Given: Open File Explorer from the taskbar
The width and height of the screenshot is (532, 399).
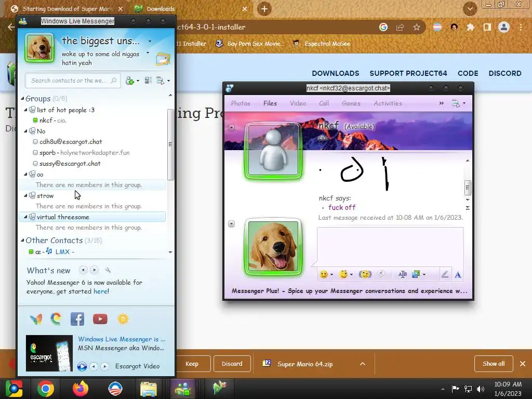Looking at the screenshot, I should tap(149, 389).
